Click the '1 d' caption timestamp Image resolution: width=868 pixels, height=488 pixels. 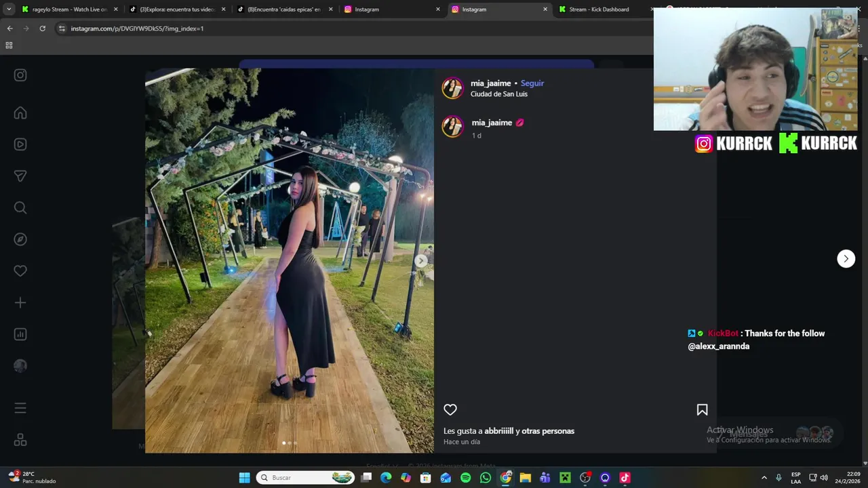coord(477,136)
